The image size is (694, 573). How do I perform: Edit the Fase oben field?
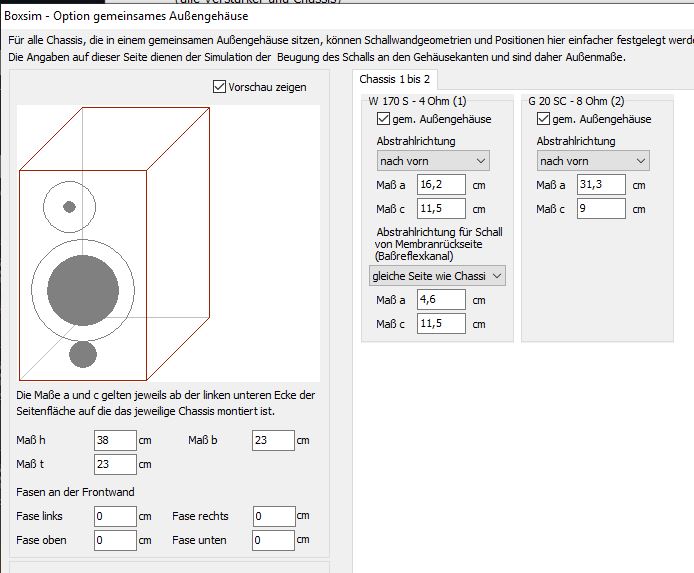115,540
